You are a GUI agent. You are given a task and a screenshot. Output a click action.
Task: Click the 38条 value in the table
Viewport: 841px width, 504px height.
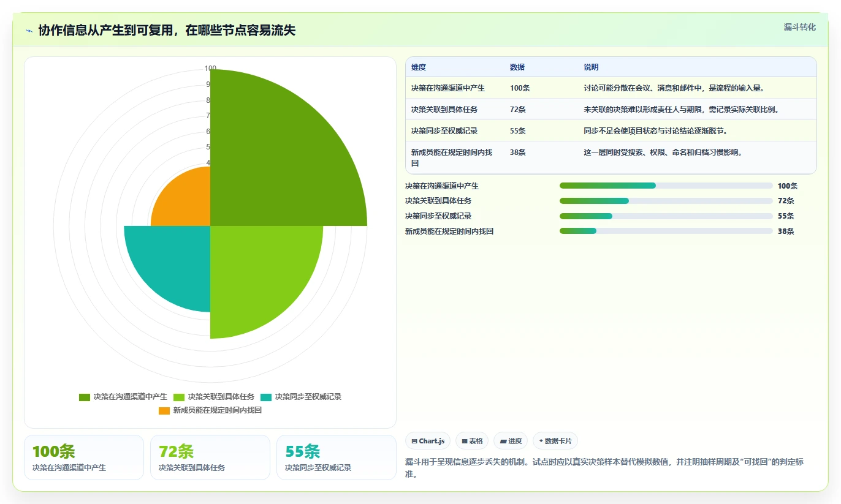[518, 152]
